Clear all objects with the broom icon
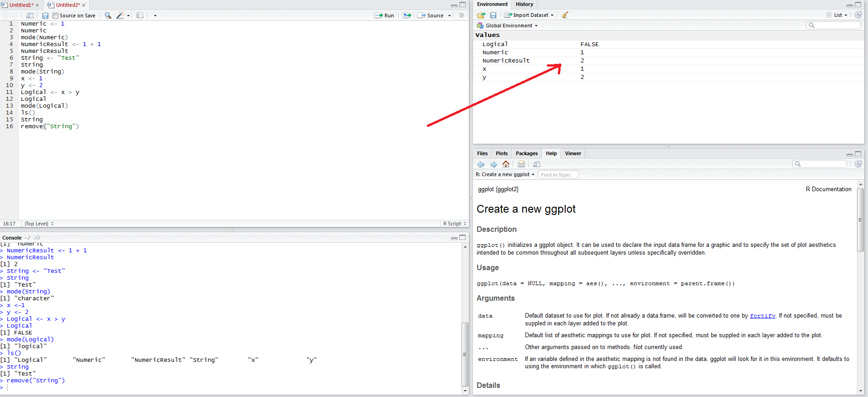 coord(565,15)
